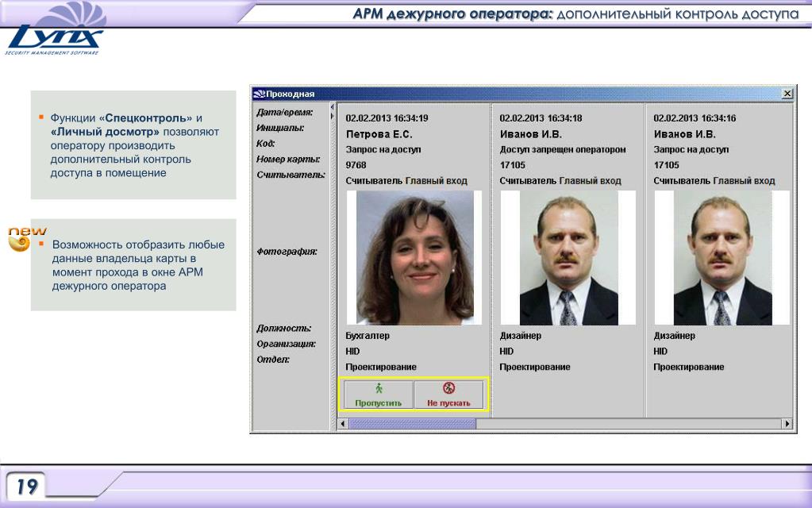Close the Проходная window
Image resolution: width=812 pixels, height=508 pixels.
[787, 93]
